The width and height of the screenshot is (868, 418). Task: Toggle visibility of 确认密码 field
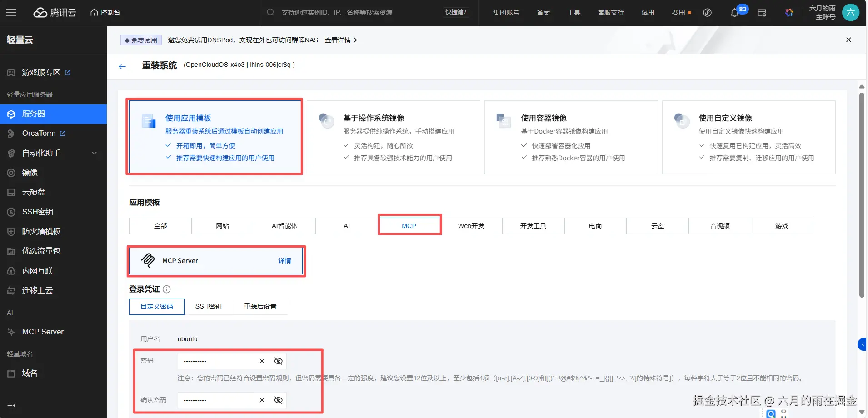point(279,400)
